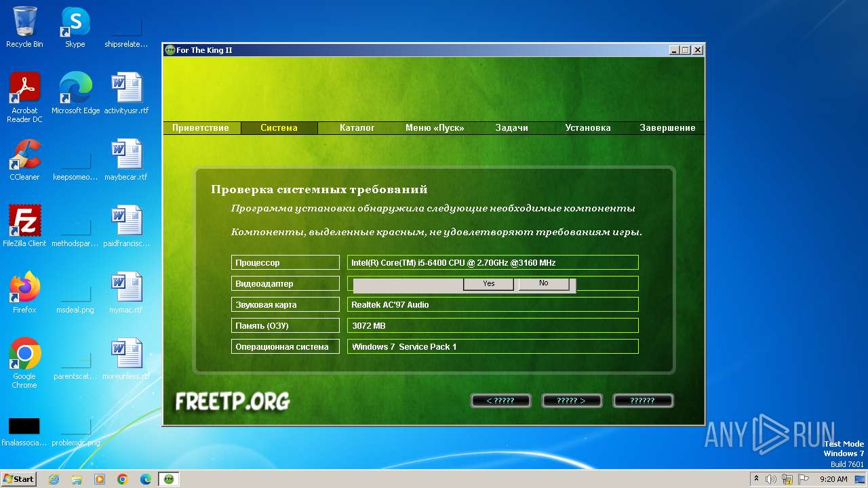Screen dimensions: 868x488
Task: Click the Операционная система label field
Action: 285,346
